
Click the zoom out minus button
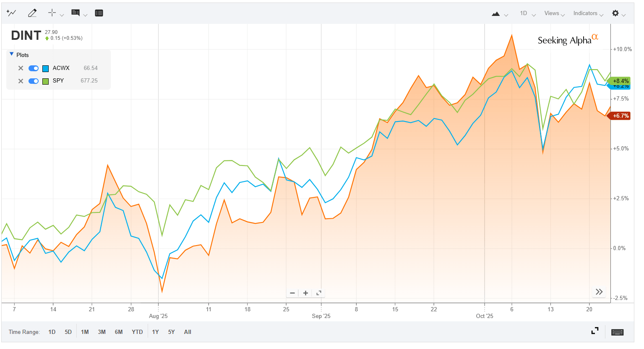tap(292, 293)
